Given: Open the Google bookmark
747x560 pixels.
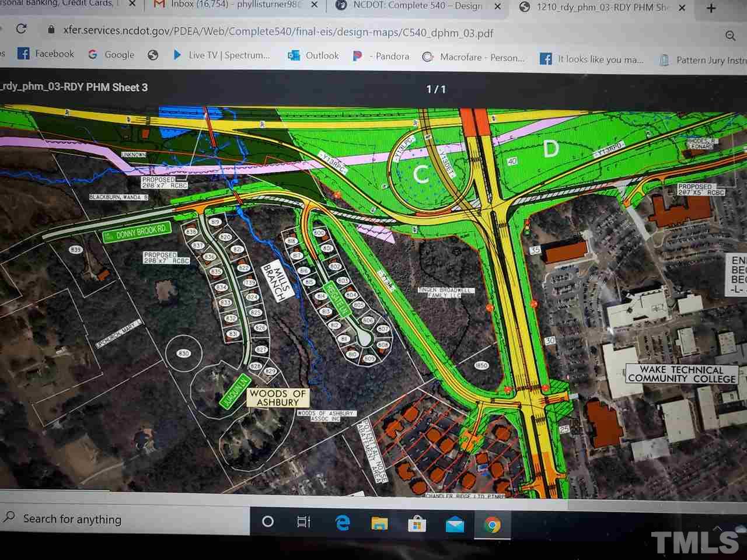Looking at the screenshot, I should coord(111,54).
